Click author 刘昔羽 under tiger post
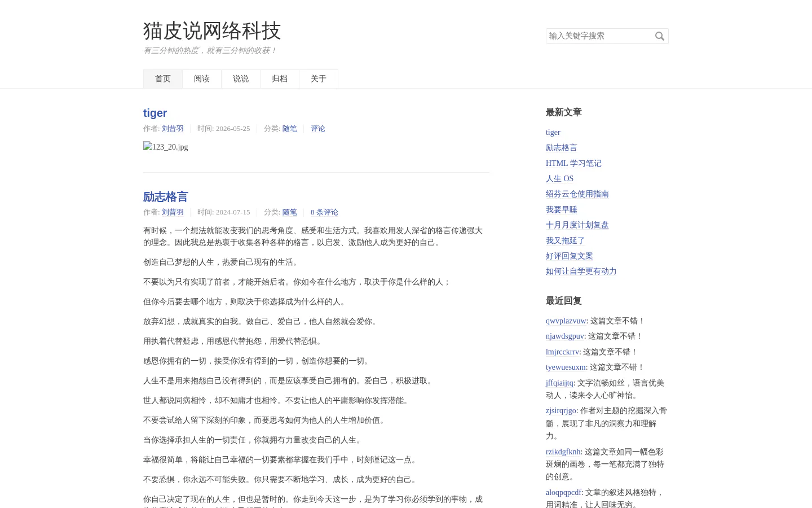 tap(173, 129)
